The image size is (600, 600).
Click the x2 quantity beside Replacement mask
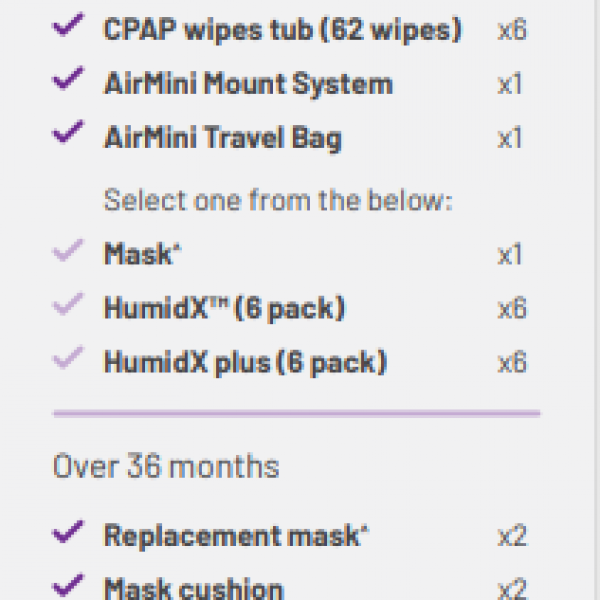(512, 536)
